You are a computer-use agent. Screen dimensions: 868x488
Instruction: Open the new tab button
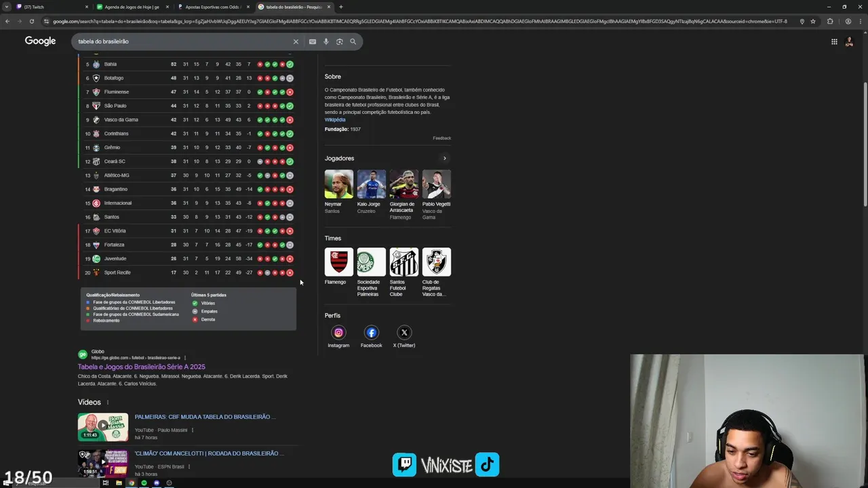tap(340, 7)
